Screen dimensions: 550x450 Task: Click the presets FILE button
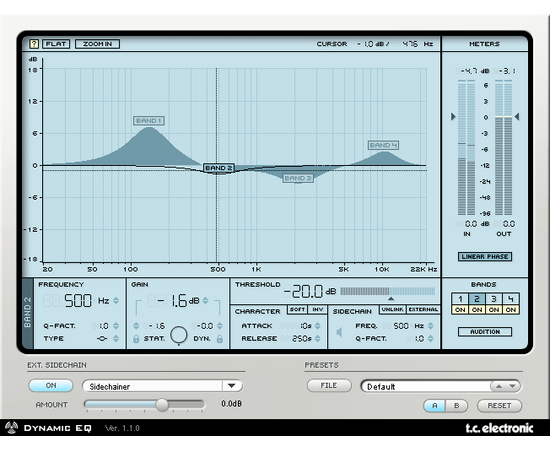click(329, 385)
